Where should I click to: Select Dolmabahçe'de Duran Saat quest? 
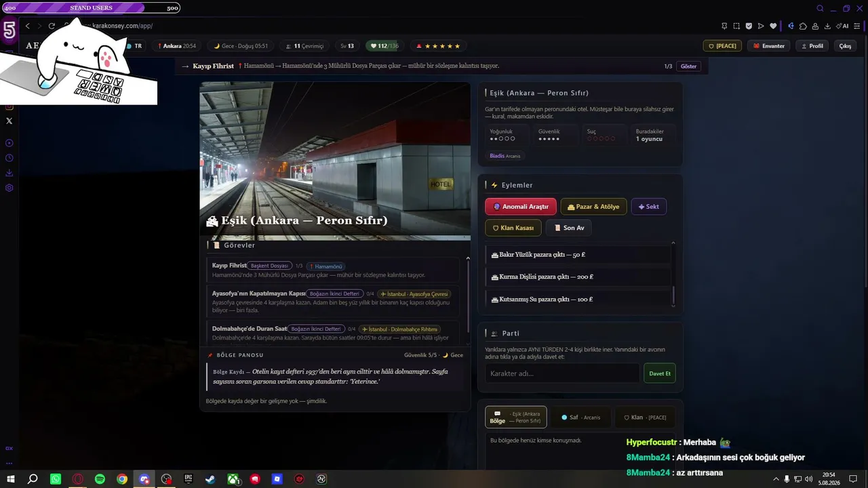(333, 333)
